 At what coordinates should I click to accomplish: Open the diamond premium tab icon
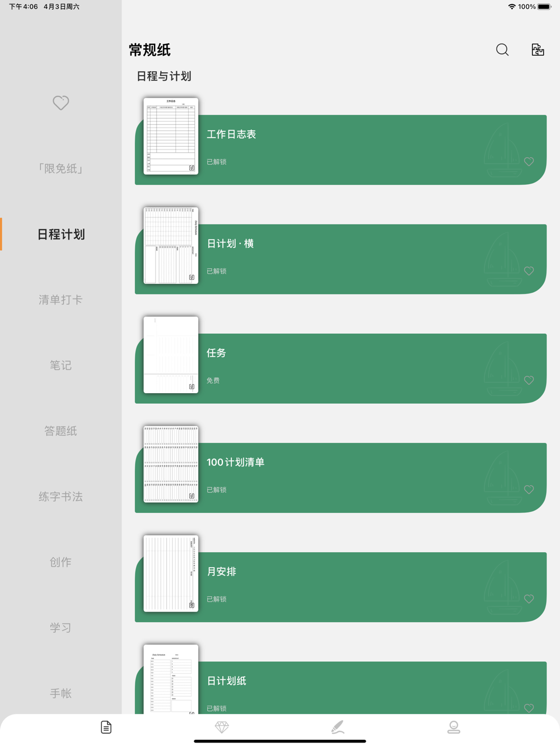222,727
